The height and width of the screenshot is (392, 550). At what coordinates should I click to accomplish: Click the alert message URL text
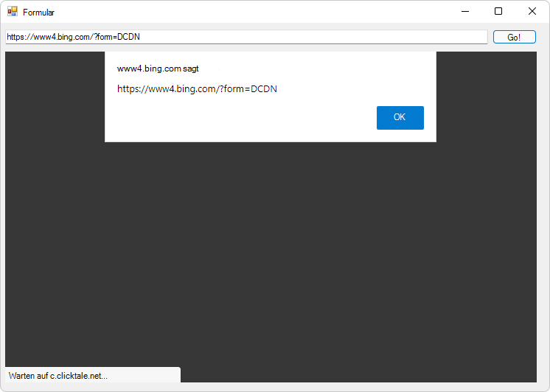(x=197, y=89)
